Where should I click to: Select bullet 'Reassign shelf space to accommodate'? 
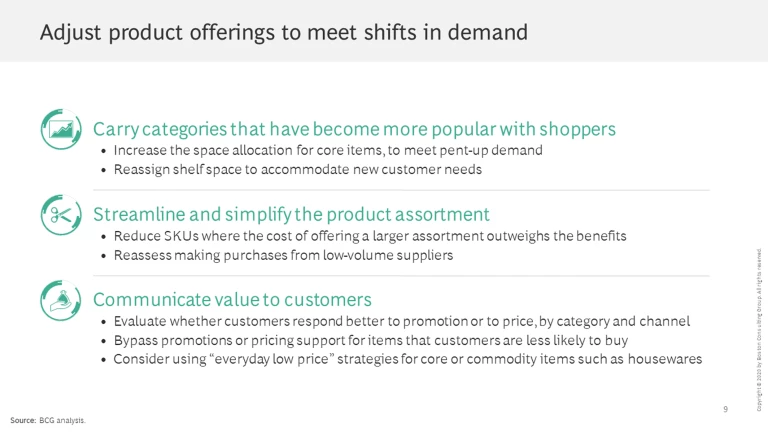click(x=298, y=170)
